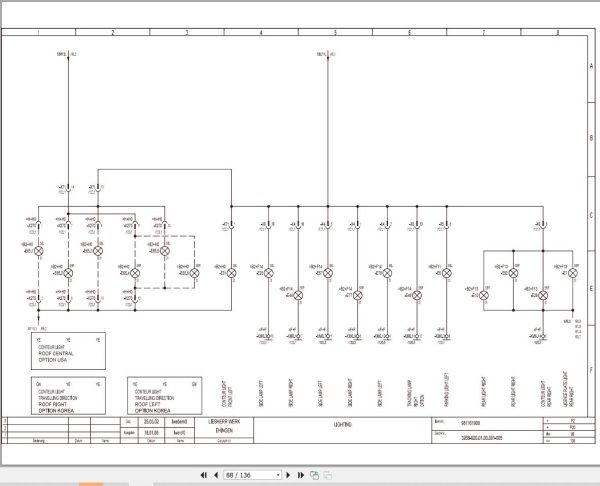Click the 'LIGHTING' title block text
Image resolution: width=600 pixels, height=486 pixels.
342,424
